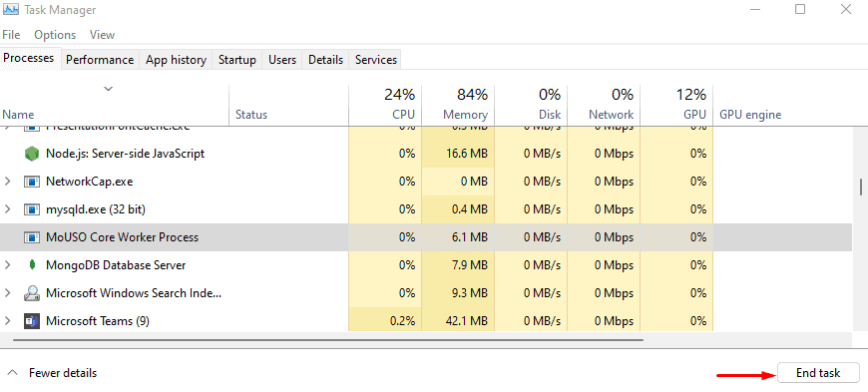
Task: Click the End task button
Action: click(x=818, y=373)
